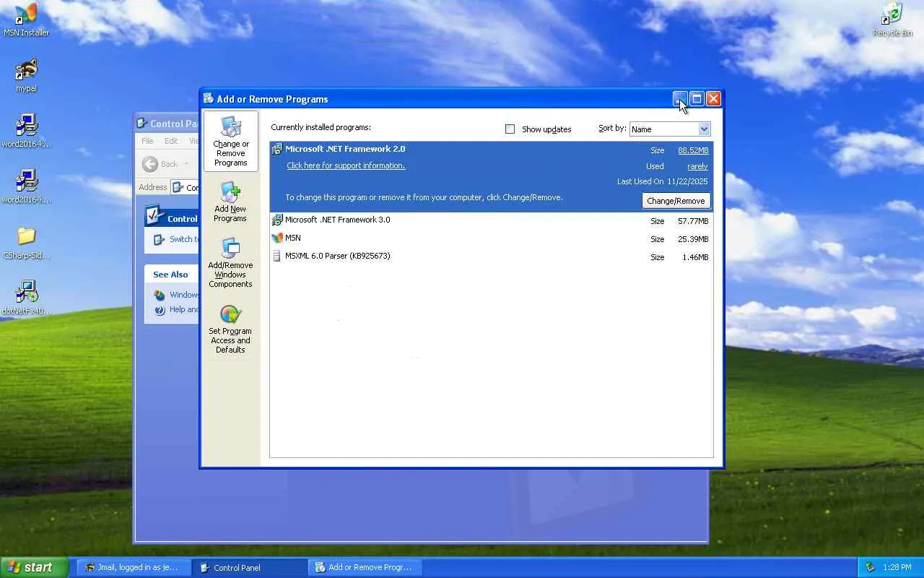Viewport: 924px width, 578px height.
Task: Click the Microsoft .NET Framework 3.0 program icon
Action: (276, 220)
